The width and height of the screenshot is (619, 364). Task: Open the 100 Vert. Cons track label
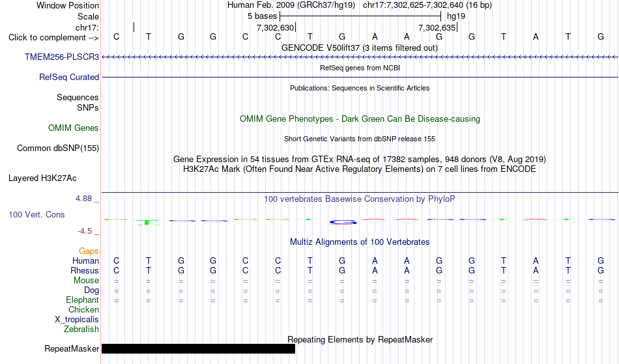coord(36,215)
